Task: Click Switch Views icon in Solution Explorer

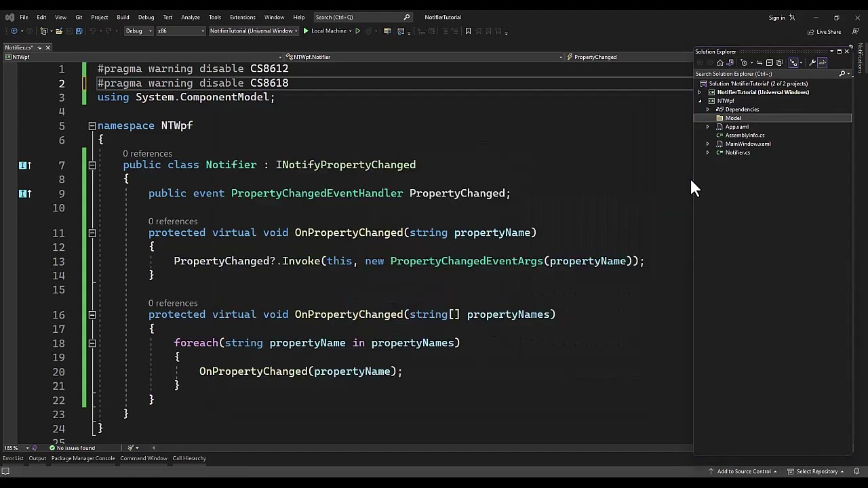Action: 730,62
